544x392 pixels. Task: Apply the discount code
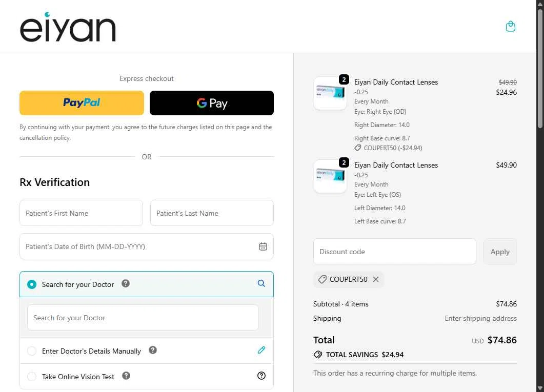(x=500, y=252)
